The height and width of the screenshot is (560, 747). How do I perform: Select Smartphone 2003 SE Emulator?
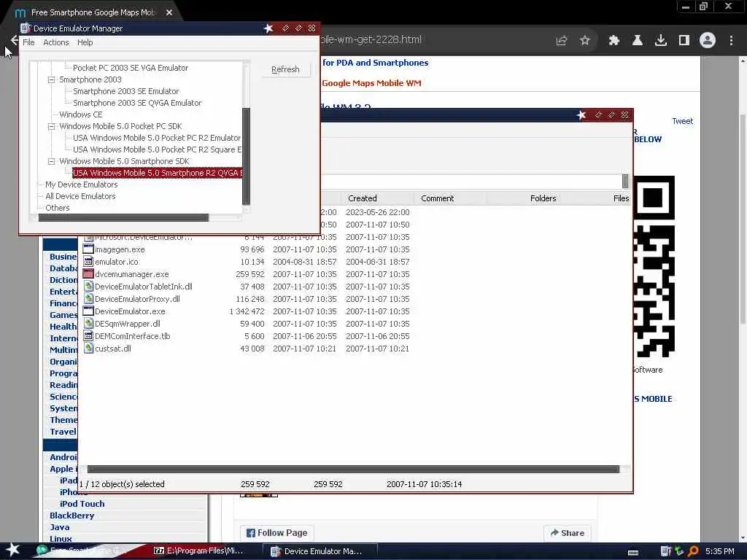tap(125, 91)
